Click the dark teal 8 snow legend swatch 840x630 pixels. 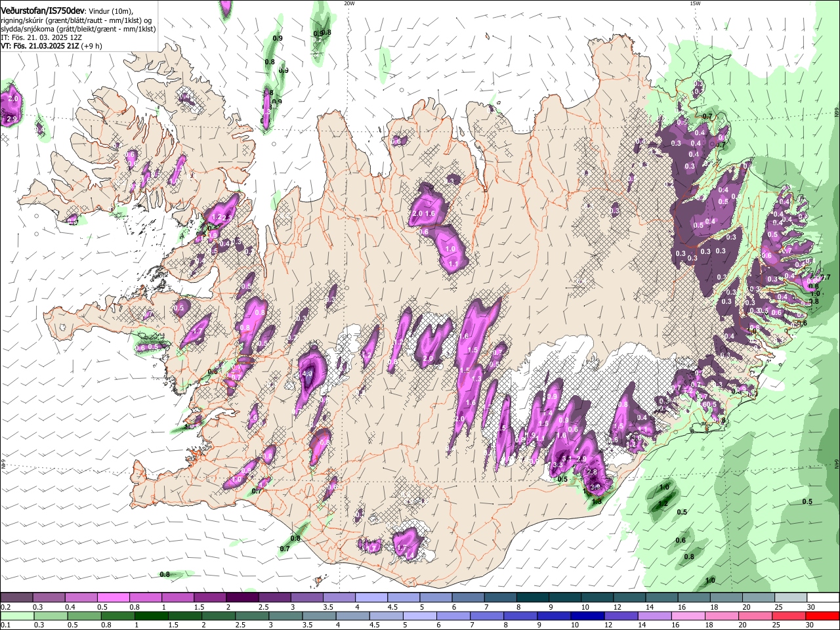(532, 598)
